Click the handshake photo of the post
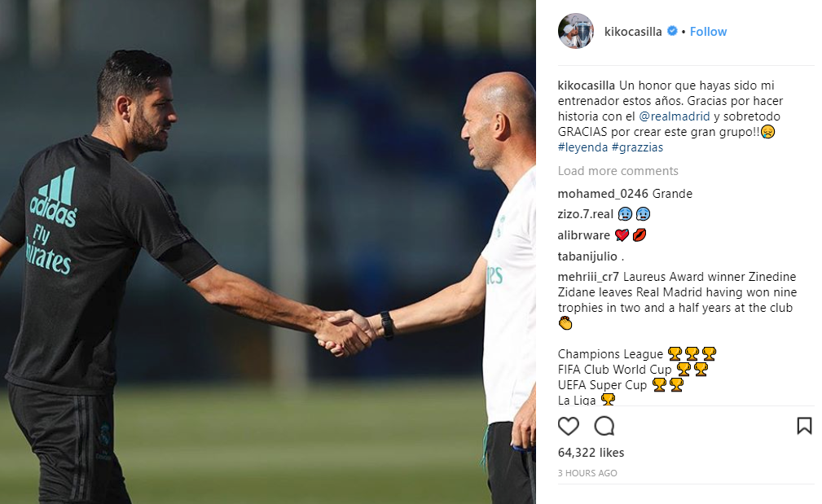This screenshot has width=822, height=504. click(268, 252)
